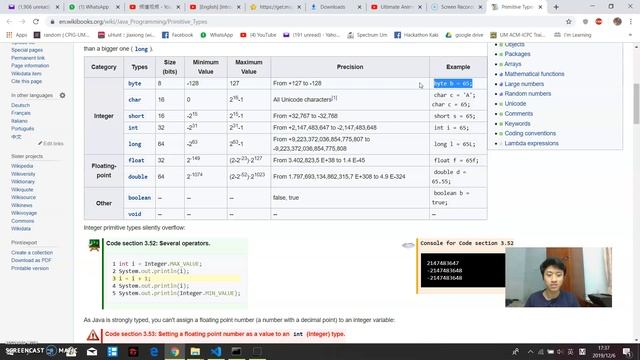Go to Coding conventions chapter
The image size is (640, 360).
tap(530, 133)
